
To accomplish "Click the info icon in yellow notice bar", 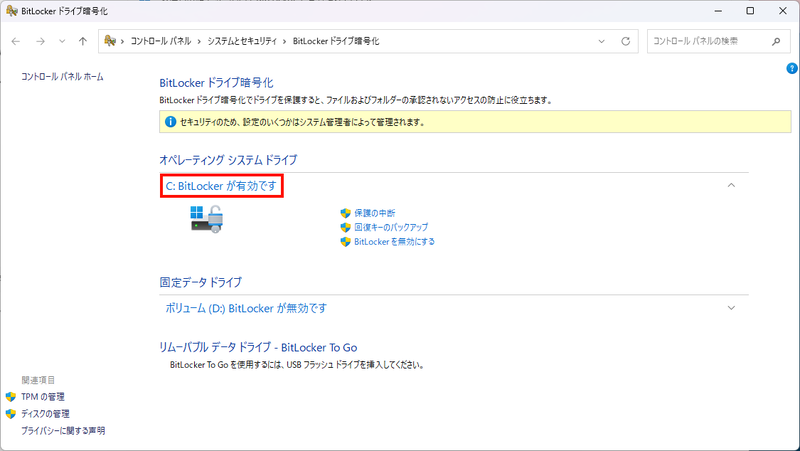I will point(170,122).
